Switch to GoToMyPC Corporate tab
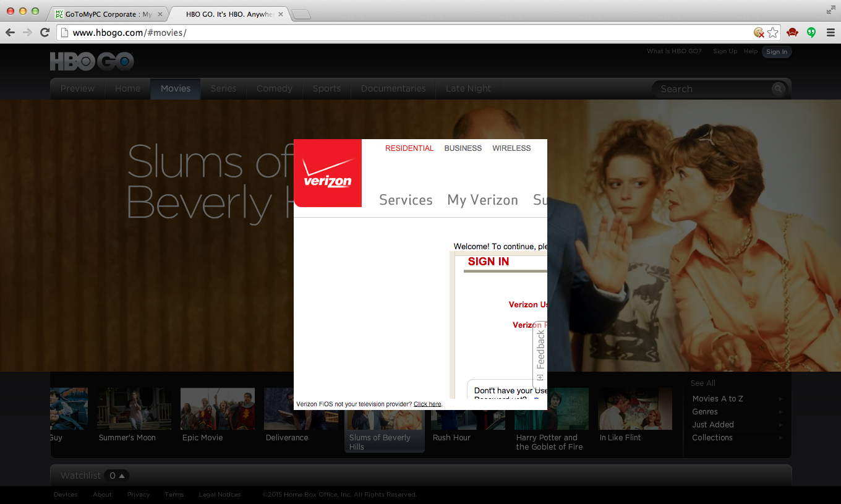The image size is (841, 504). 108,14
